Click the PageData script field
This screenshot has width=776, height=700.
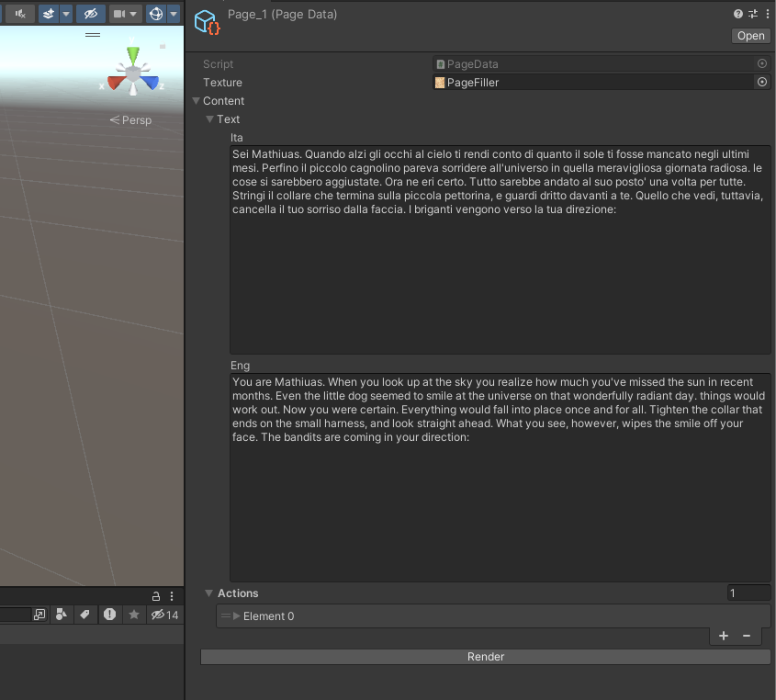click(x=593, y=64)
